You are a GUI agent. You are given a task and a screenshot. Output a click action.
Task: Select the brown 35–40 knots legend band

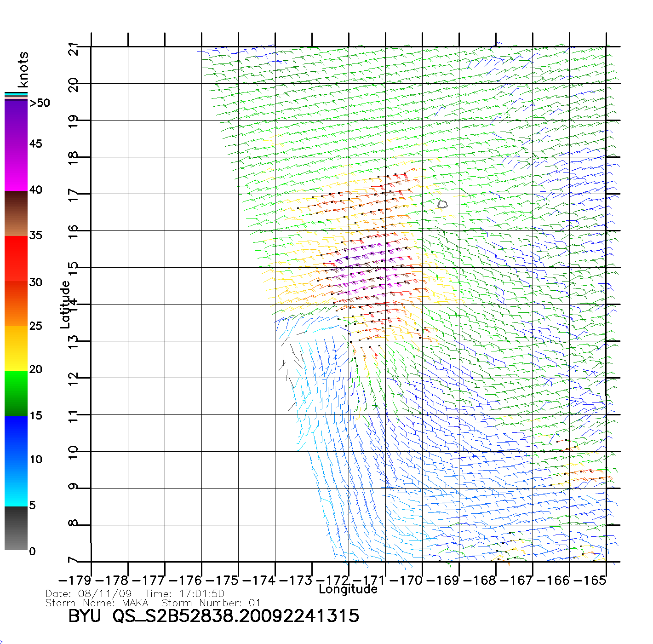click(x=16, y=213)
